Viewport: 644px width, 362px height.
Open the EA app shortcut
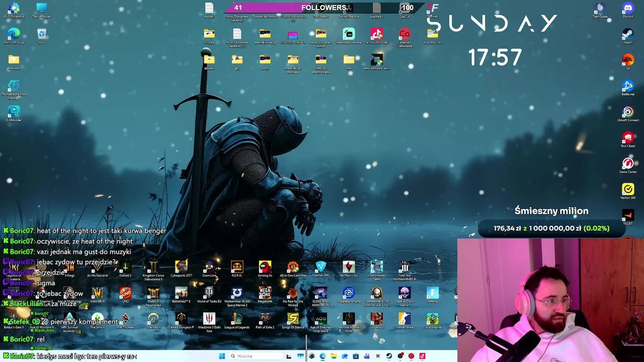pos(628,62)
